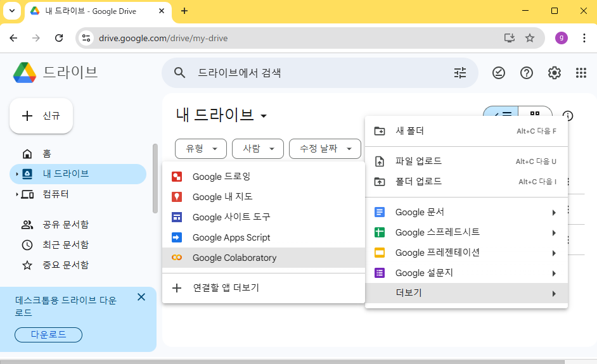Click the browser address bar URL
This screenshot has width=597, height=364.
click(x=163, y=38)
